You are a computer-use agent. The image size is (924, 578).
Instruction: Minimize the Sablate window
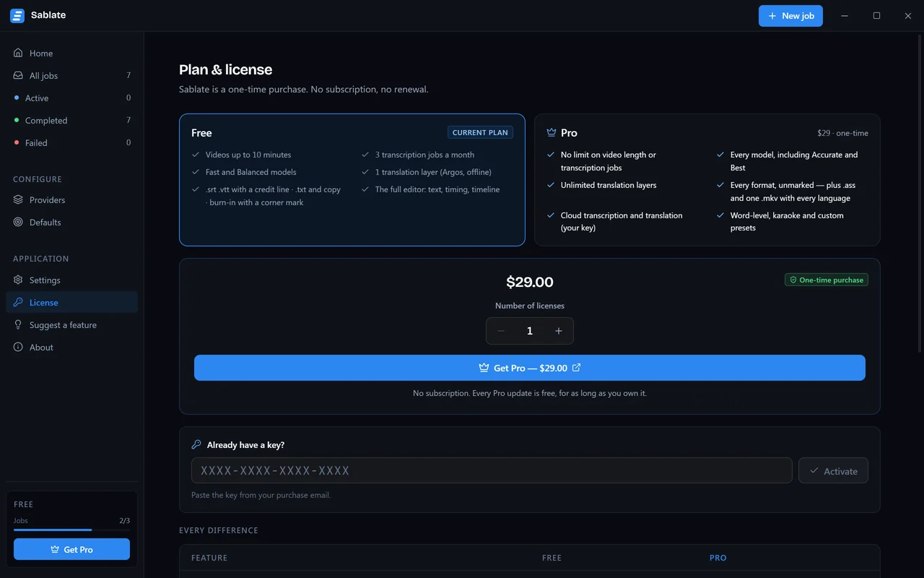(845, 16)
